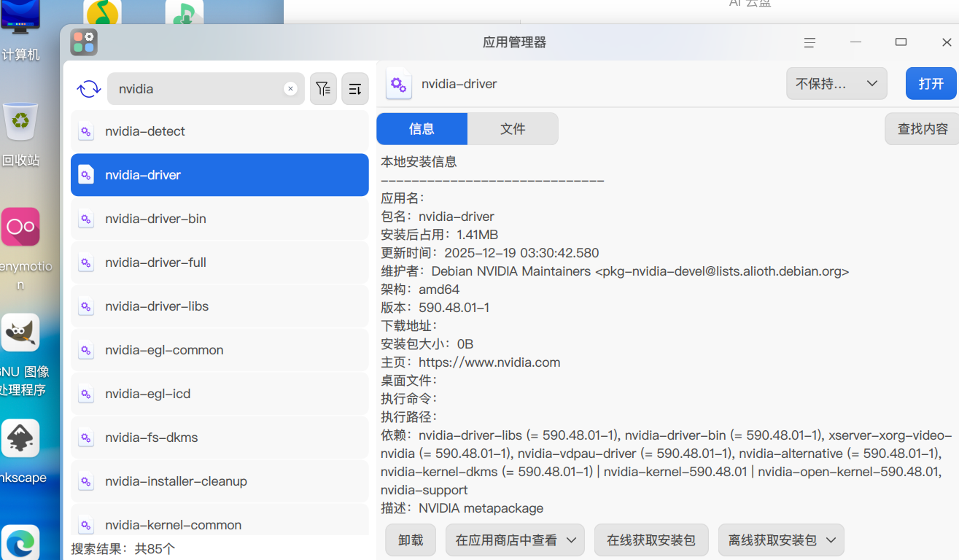
Task: Open the filter options icon
Action: (x=323, y=89)
